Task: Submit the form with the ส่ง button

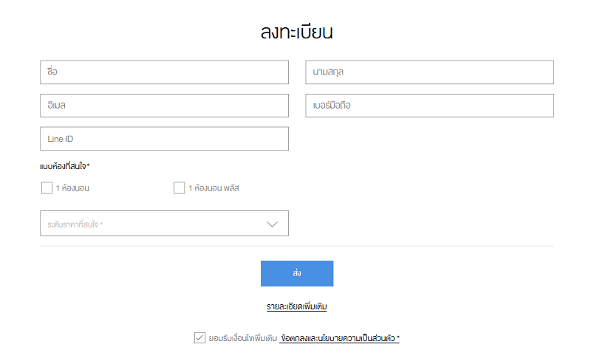Action: point(297,273)
